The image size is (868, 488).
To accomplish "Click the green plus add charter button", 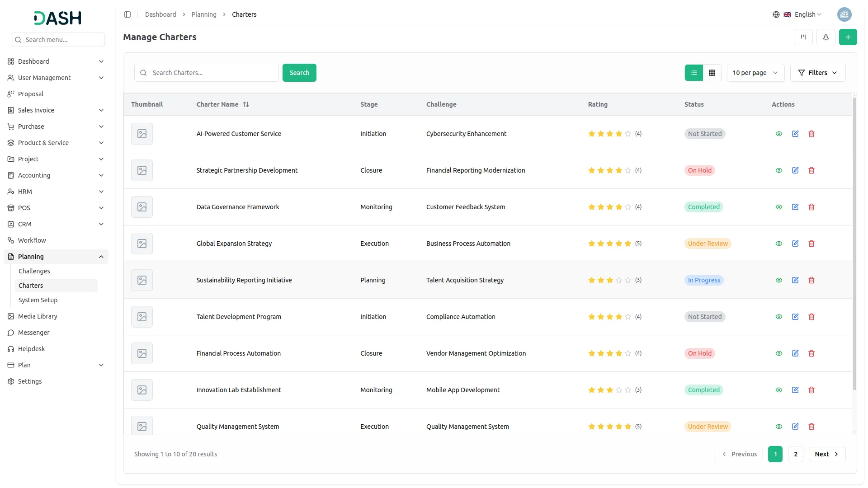I will pos(848,37).
